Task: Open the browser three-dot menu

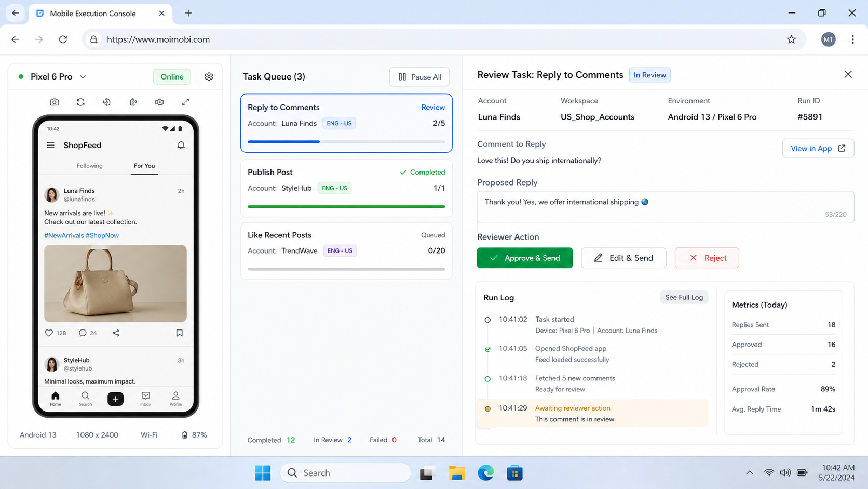Action: [x=852, y=39]
